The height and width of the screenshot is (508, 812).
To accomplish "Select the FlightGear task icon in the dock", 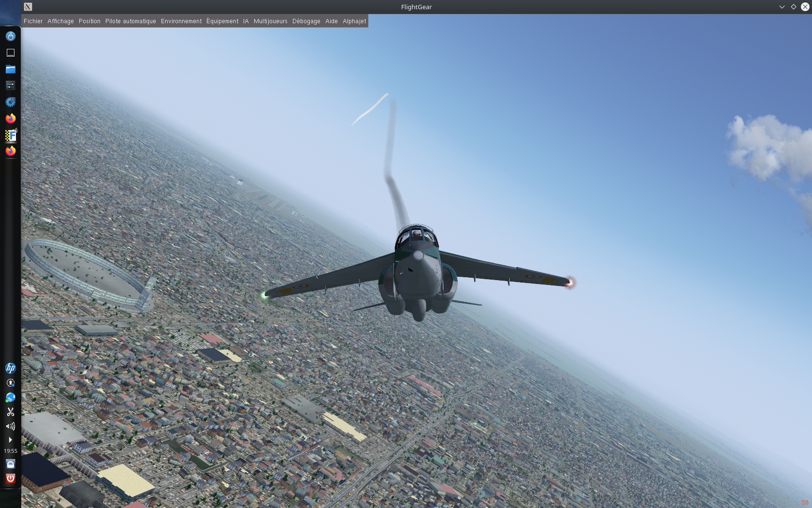I will click(x=10, y=135).
